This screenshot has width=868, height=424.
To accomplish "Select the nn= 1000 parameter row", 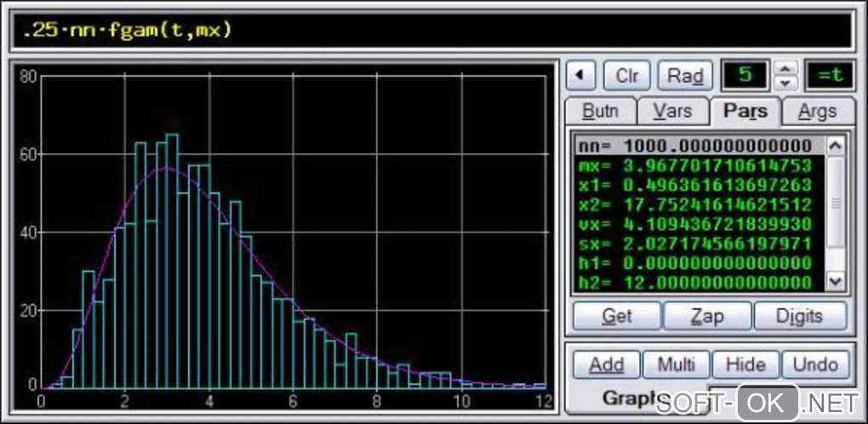I will pyautogui.click(x=700, y=146).
